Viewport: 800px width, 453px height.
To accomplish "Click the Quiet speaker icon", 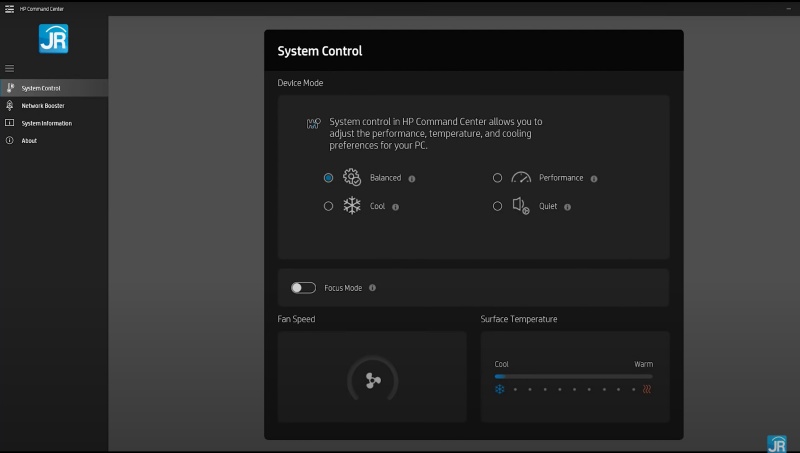I will pyautogui.click(x=521, y=206).
